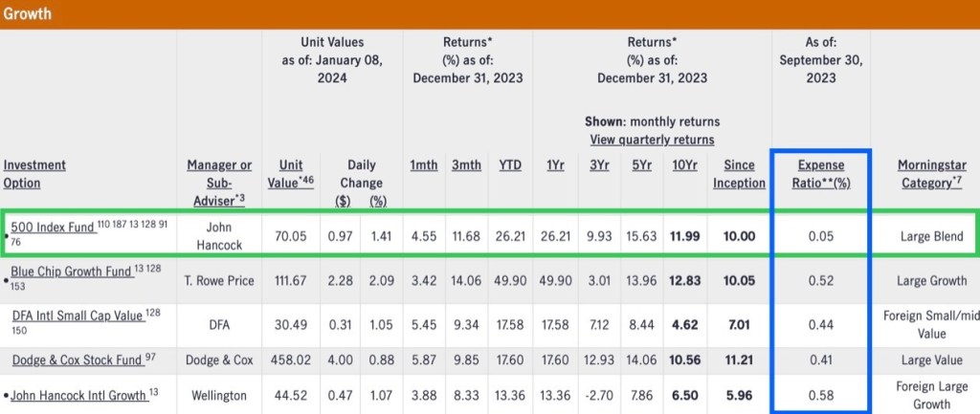This screenshot has height=414, width=980.
Task: Sort by the Since Inception column
Action: [740, 174]
